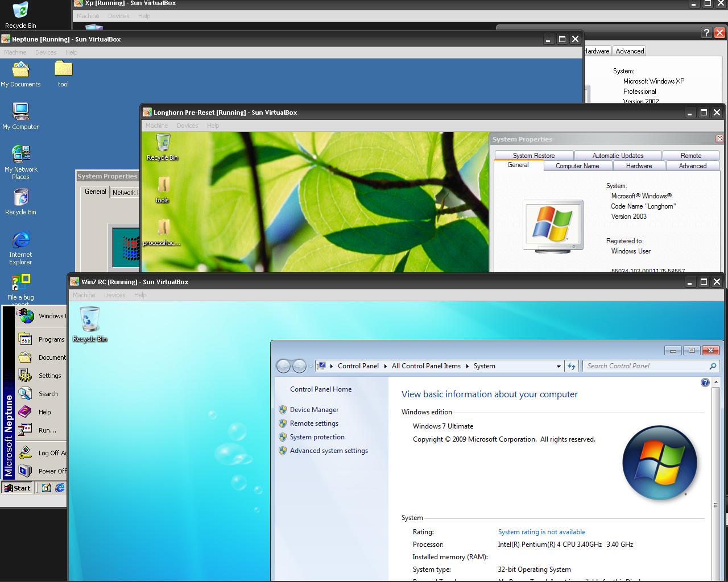
Task: Open the recent pages dropdown beside Forward
Action: 311,367
